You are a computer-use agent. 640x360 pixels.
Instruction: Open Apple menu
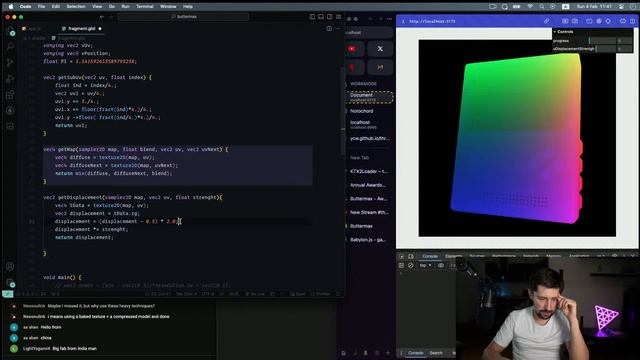(11, 7)
